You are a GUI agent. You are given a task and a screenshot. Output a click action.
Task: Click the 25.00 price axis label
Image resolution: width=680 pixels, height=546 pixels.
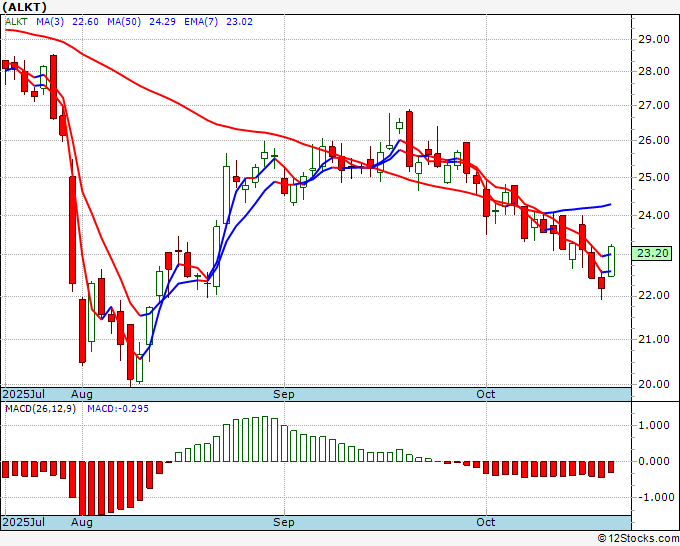click(654, 177)
